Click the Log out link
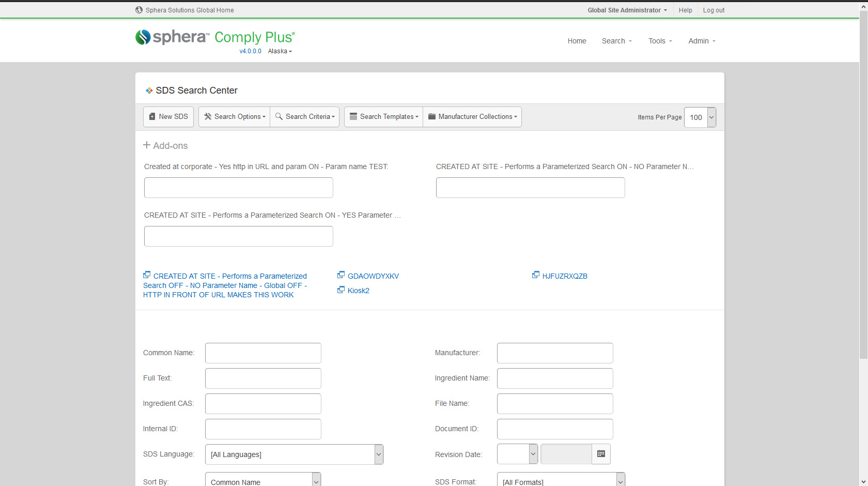 pos(714,10)
